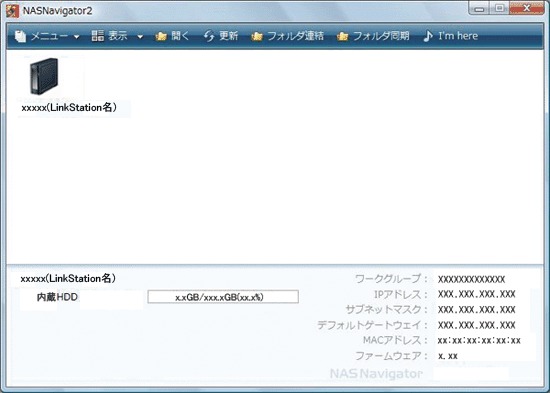Open the メニュー menu label
This screenshot has width=550, height=393.
(49, 36)
